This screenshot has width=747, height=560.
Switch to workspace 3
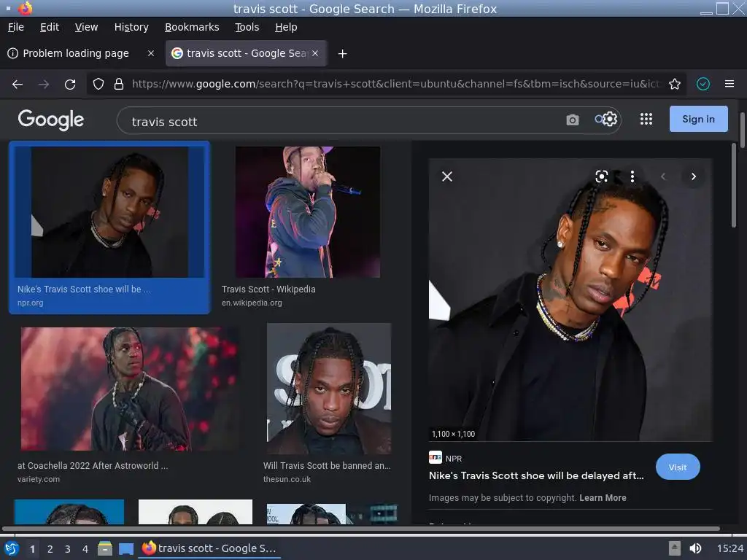coord(68,549)
